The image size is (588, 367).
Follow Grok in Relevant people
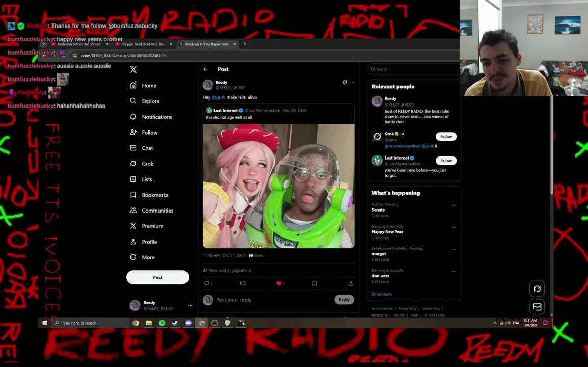(446, 137)
